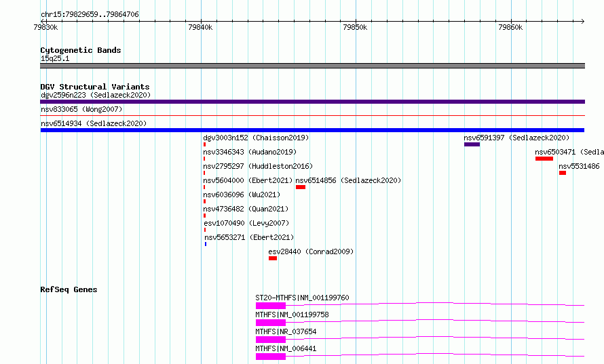Click the nsv833065 (Wong2007) variant label
Screen dimensions: 604x364
pos(81,109)
